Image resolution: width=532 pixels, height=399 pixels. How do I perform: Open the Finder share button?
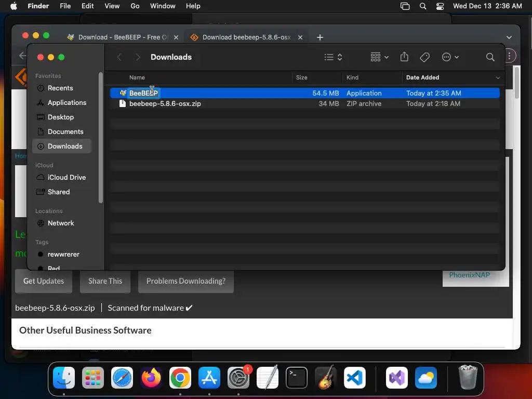point(404,57)
